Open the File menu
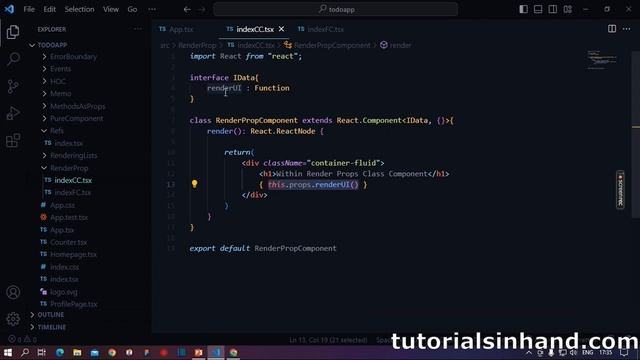The image size is (640, 360). [x=29, y=9]
